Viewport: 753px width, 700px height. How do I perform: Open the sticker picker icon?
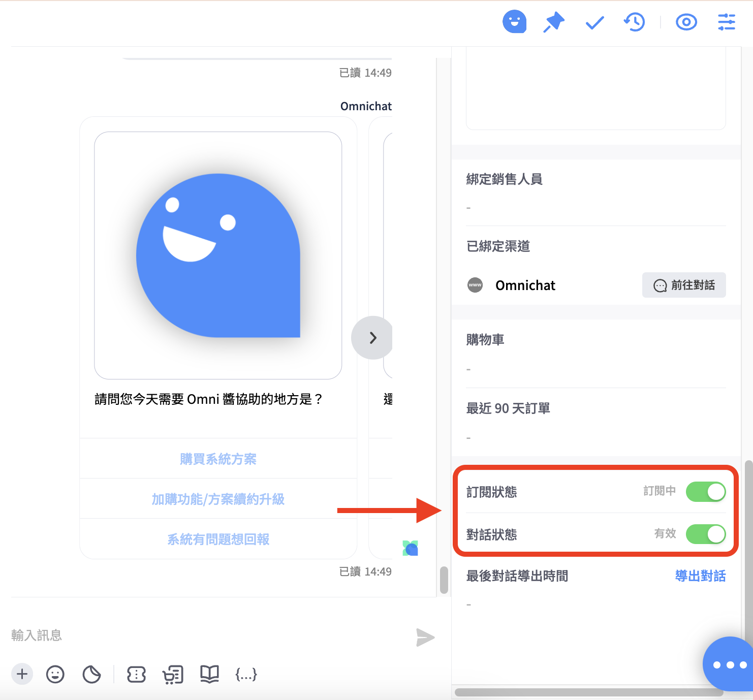click(x=91, y=675)
